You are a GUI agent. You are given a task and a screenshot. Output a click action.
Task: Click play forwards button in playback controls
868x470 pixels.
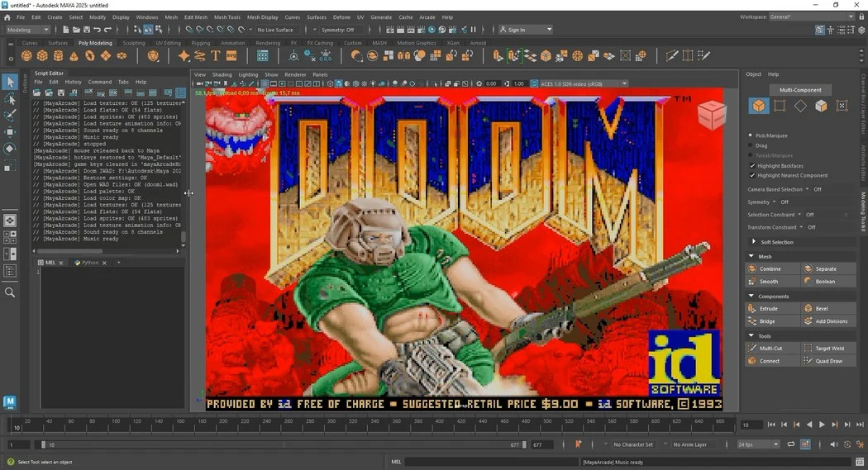click(822, 425)
